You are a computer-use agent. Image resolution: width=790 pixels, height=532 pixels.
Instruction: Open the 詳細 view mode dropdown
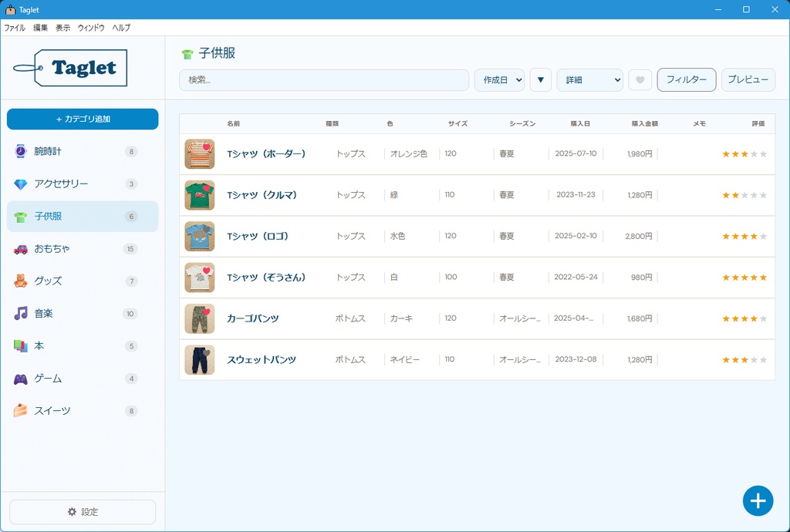pos(589,80)
